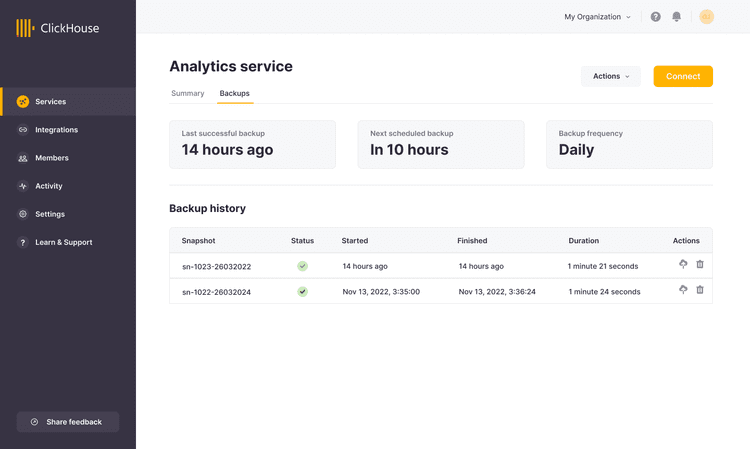Screen dimensions: 750x449
Task: Click success status icon for sn-1022-26032024
Action: point(302,291)
